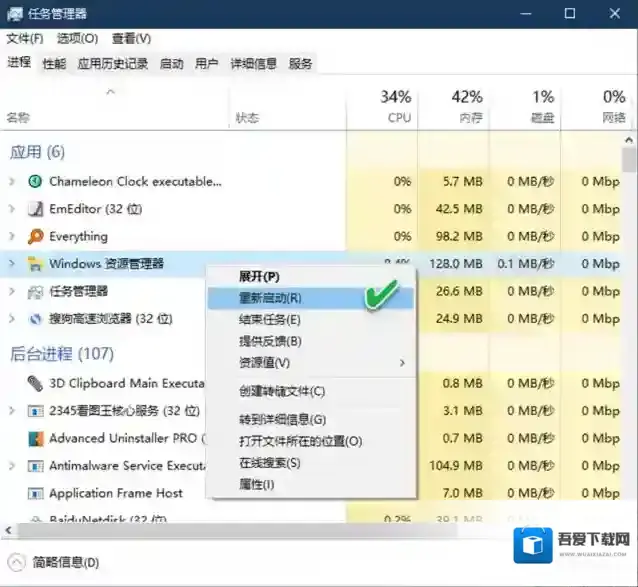Expand the 任务管理器 process row
This screenshot has height=587, width=638.
coord(12,292)
